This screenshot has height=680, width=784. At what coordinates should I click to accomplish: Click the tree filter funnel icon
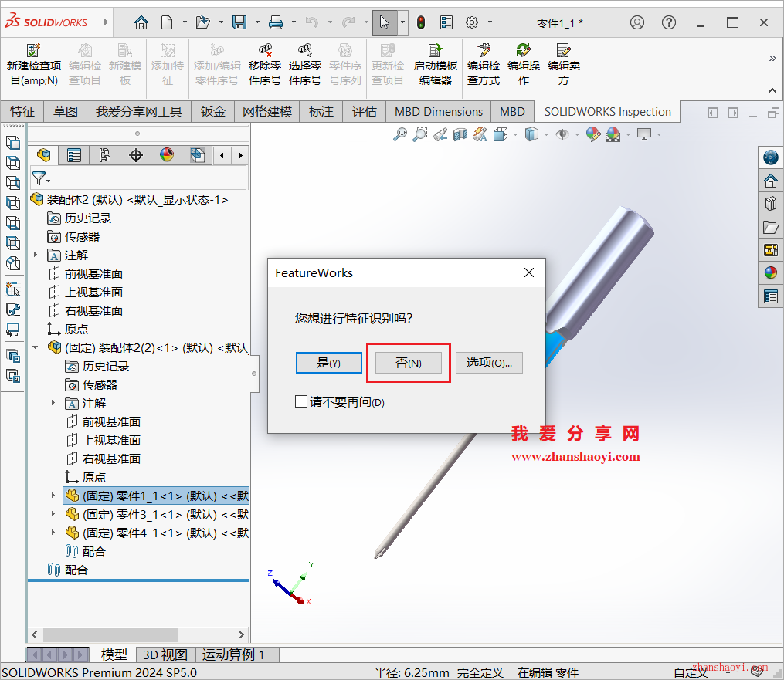39,178
